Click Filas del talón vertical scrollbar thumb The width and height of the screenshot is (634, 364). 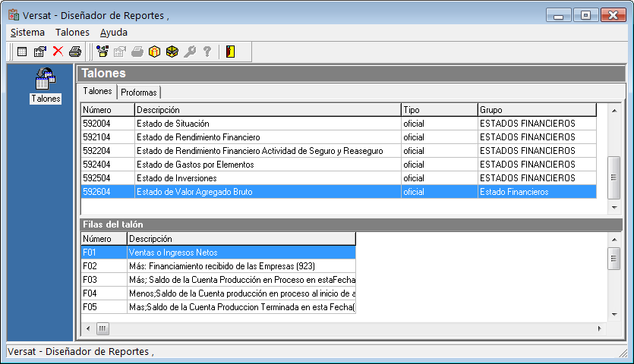click(x=614, y=259)
